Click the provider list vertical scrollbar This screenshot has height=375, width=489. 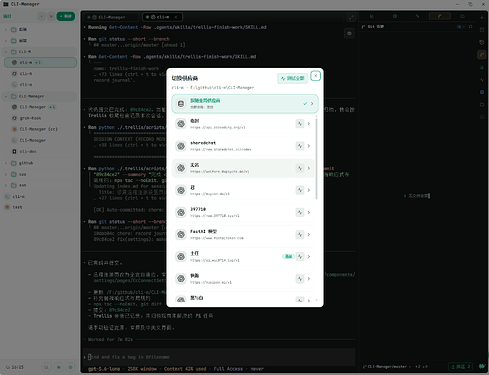pos(316,158)
